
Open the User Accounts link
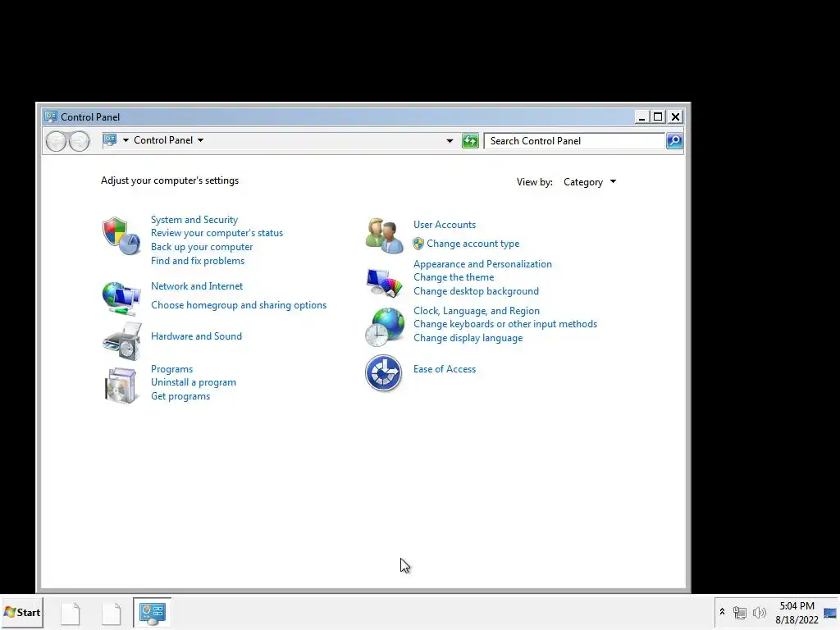pyautogui.click(x=444, y=225)
